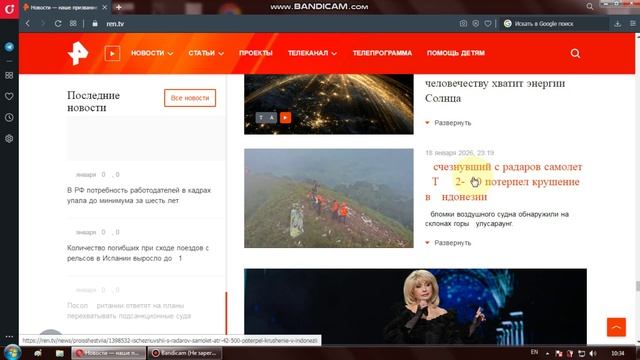
Task: Reload the page with the refresh icon
Action: [58, 24]
